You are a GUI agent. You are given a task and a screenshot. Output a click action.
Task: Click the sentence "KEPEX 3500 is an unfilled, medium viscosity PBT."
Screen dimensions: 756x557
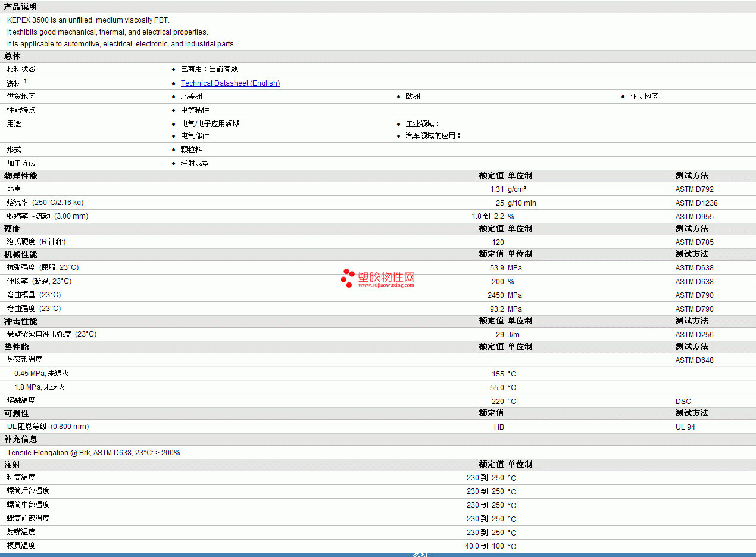88,20
